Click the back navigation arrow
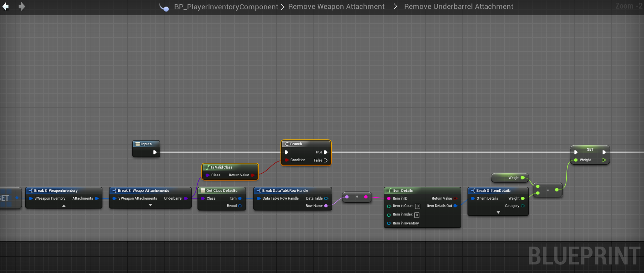644x273 pixels. (x=6, y=7)
